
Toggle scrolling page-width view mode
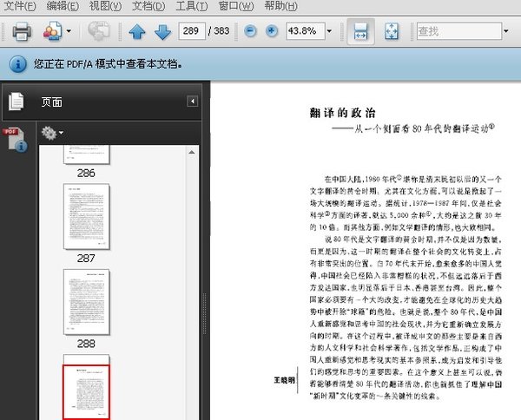[x=363, y=32]
